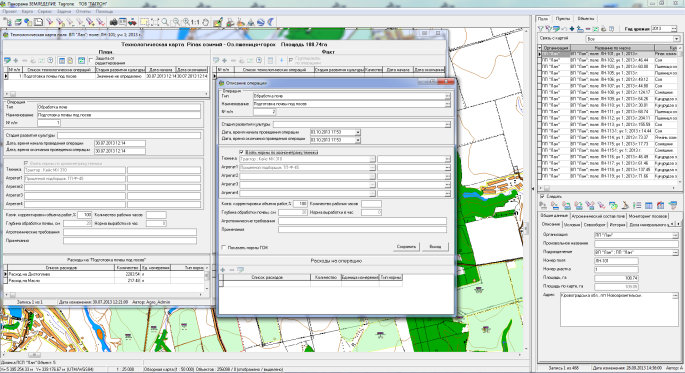Click the funnel filter icon in fields panel
Viewport: 685px width, 373px height.
(x=541, y=29)
